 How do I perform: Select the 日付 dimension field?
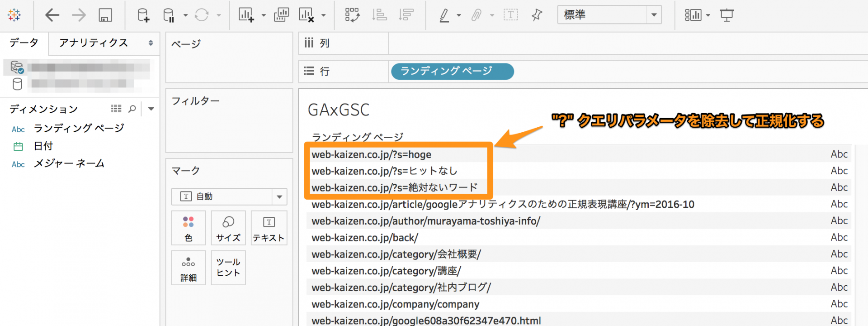pos(43,146)
